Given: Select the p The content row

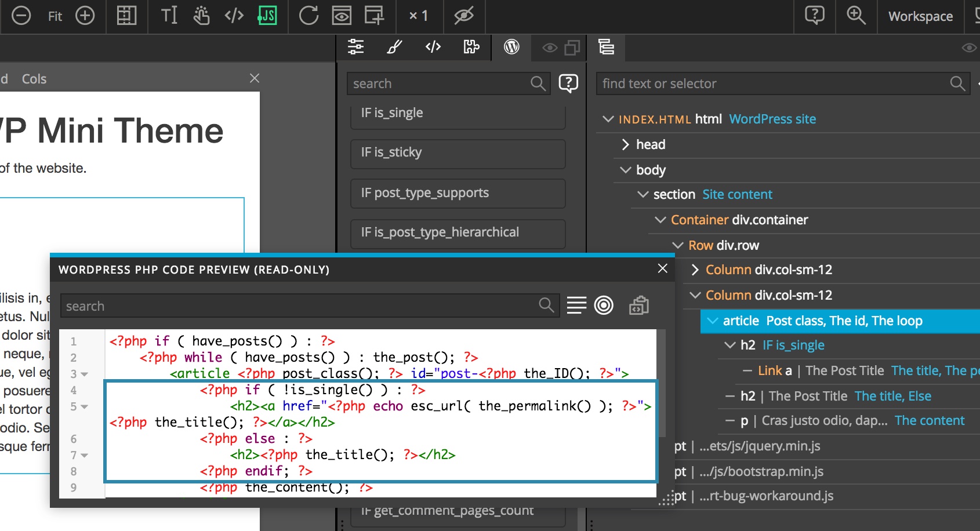Looking at the screenshot, I should [850, 420].
